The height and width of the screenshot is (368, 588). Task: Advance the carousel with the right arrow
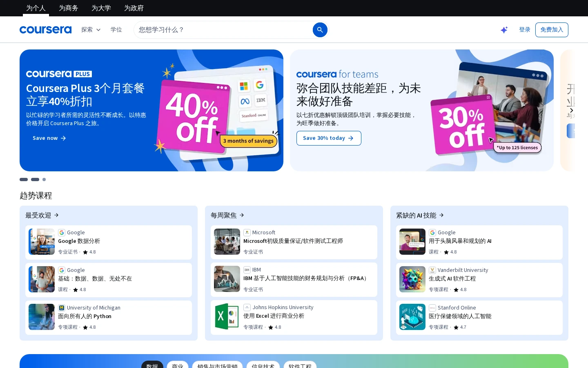pos(571,110)
